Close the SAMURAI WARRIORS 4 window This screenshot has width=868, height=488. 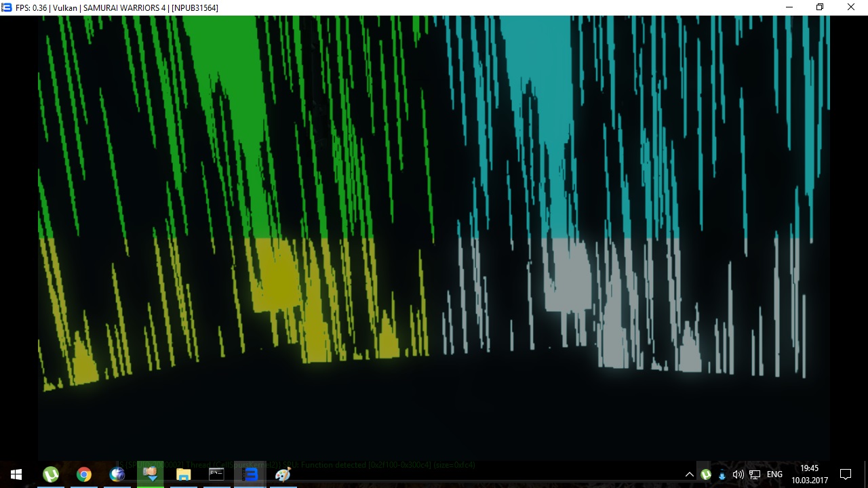851,7
